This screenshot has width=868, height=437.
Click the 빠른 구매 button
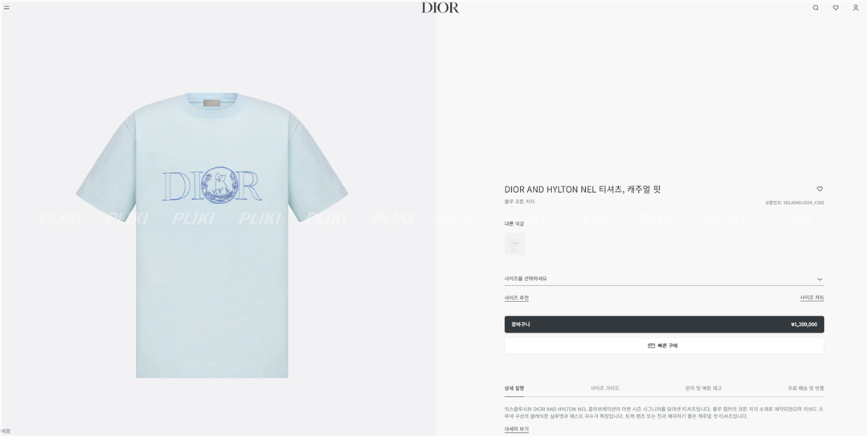[664, 345]
